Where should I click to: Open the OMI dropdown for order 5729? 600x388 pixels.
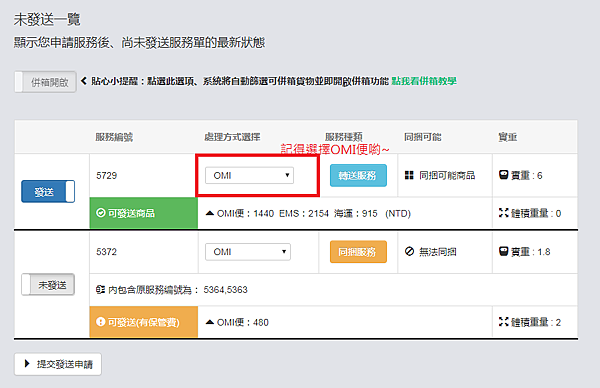click(249, 175)
